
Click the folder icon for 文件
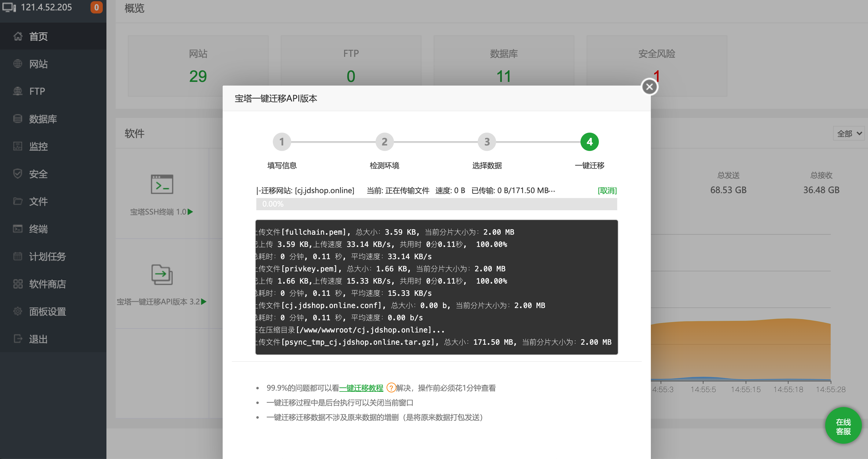pos(18,201)
